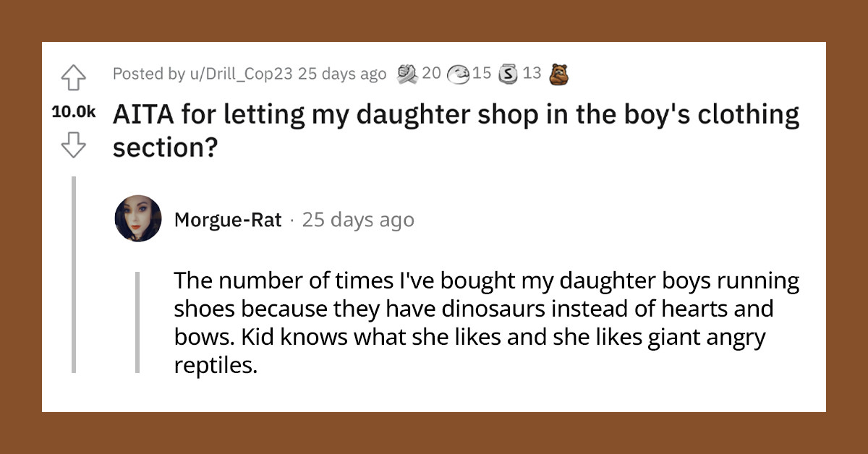Click the 25 days ago timestamp on the comment
Viewport: 868px width, 454px height.
point(357,219)
